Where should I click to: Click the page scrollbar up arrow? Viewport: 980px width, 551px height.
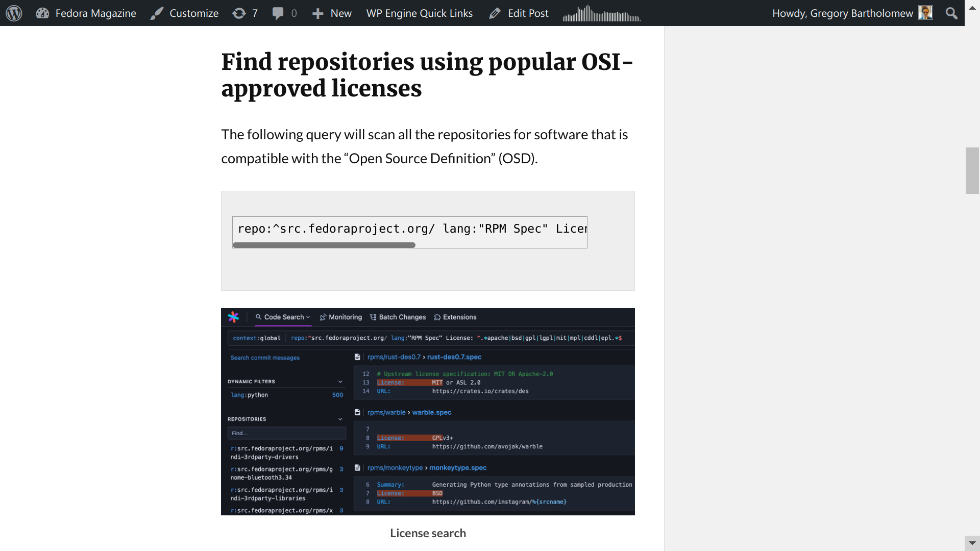972,8
